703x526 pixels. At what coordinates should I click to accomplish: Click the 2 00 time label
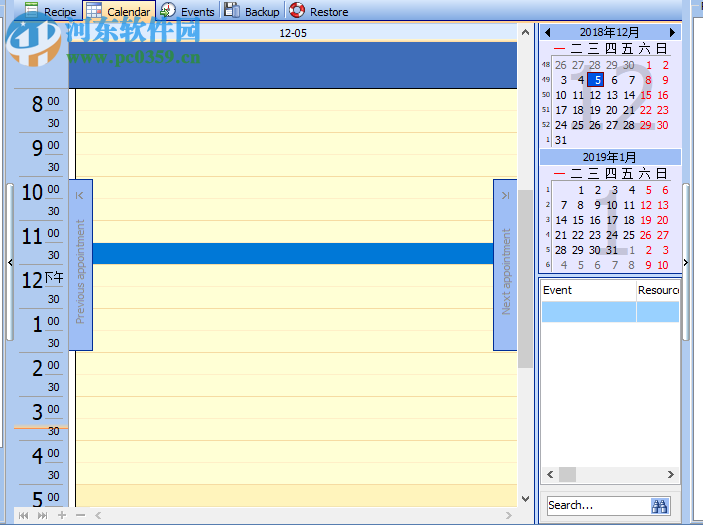[45, 367]
